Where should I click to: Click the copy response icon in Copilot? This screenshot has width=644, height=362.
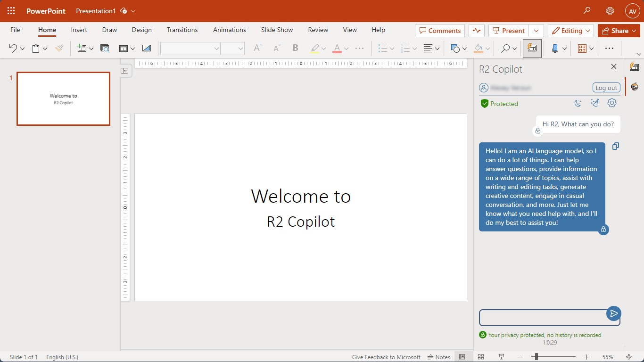coord(615,147)
